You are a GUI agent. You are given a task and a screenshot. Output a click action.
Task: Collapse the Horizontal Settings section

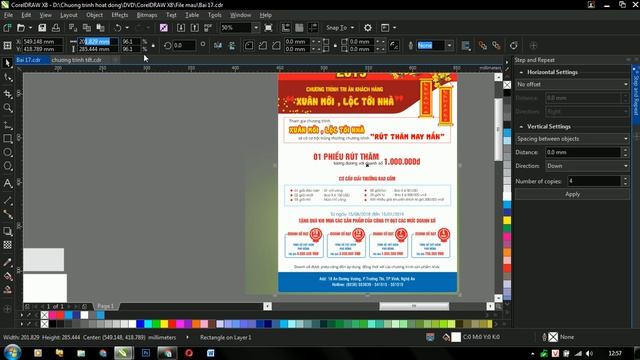click(521, 72)
